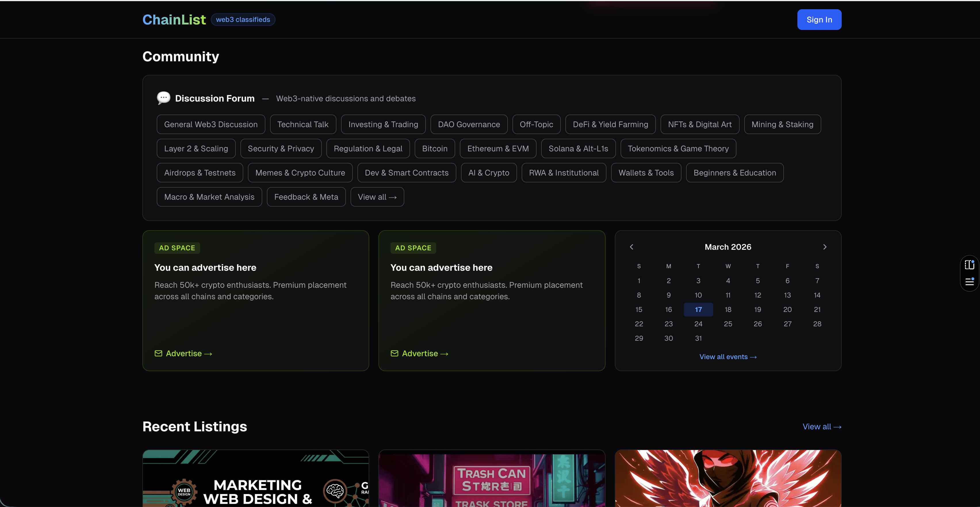Click the envelope icon in the right ad space

click(394, 353)
